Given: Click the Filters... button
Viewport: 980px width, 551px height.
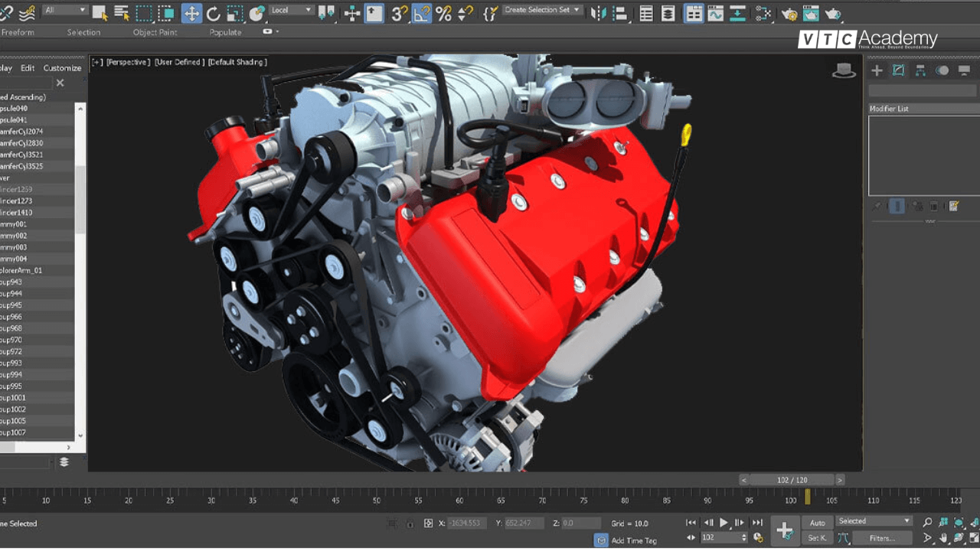Looking at the screenshot, I should pos(882,538).
